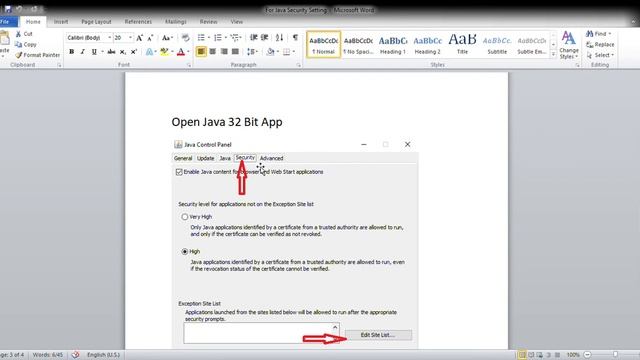Image resolution: width=640 pixels, height=360 pixels.
Task: Apply the Heading 2 style
Action: click(x=427, y=44)
